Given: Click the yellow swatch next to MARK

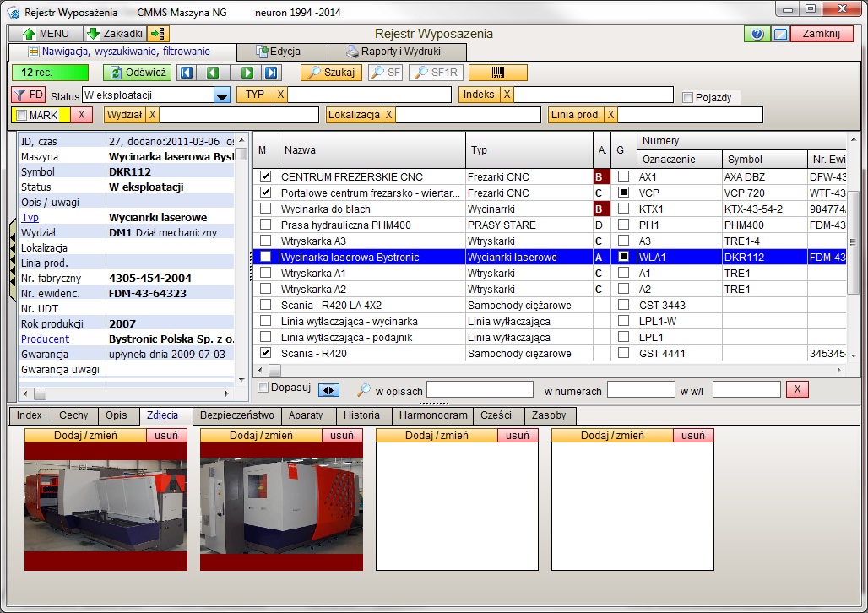Looking at the screenshot, I should pos(64,115).
